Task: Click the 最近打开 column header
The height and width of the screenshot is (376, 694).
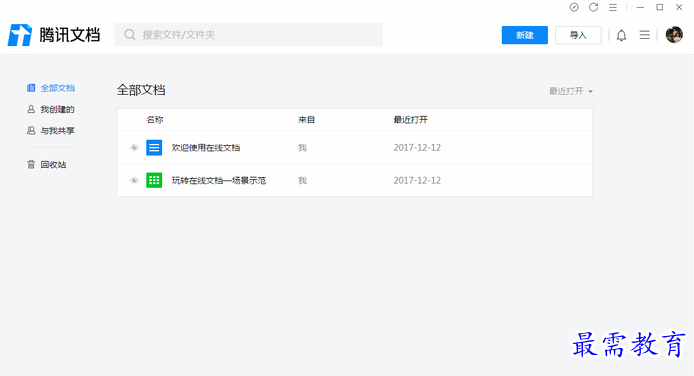Action: click(x=411, y=120)
